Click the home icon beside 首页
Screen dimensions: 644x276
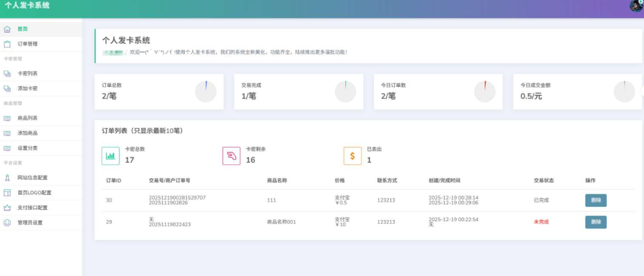(x=7, y=29)
